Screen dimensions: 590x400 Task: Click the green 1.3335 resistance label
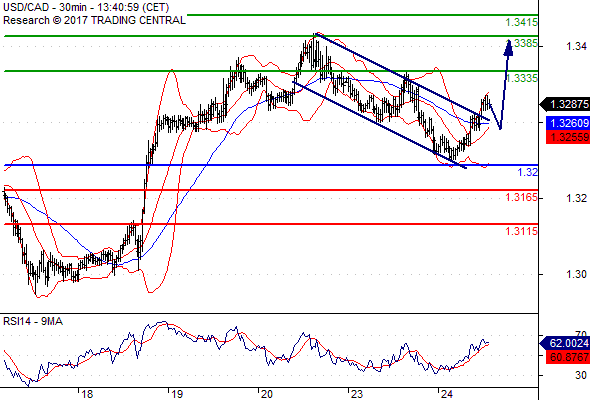pyautogui.click(x=522, y=78)
